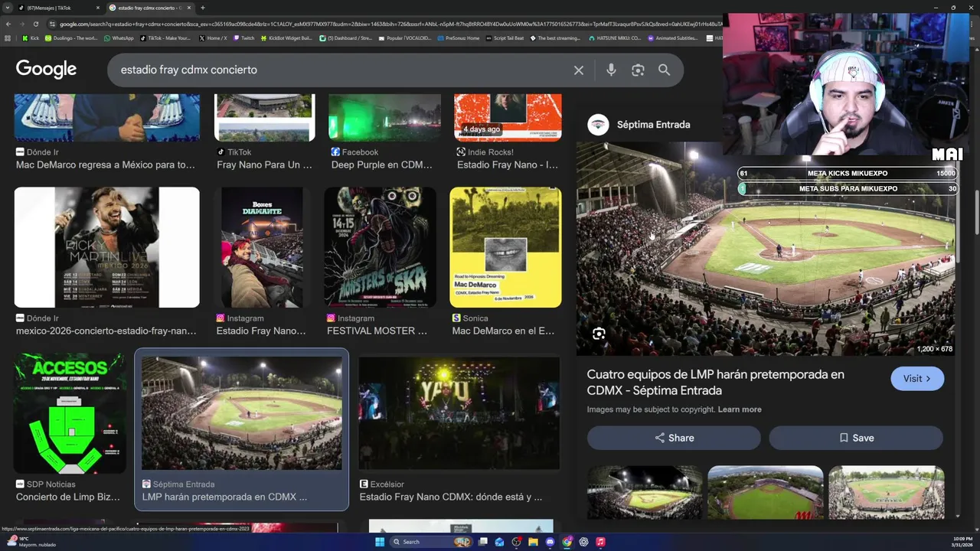Close the (67)Mensajes TikTok tab
The image size is (980, 551).
pyautogui.click(x=98, y=8)
